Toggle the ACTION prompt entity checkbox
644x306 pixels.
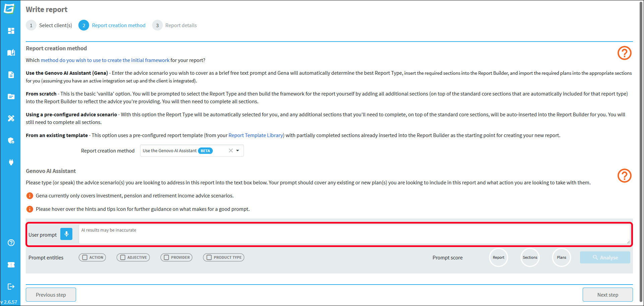85,257
